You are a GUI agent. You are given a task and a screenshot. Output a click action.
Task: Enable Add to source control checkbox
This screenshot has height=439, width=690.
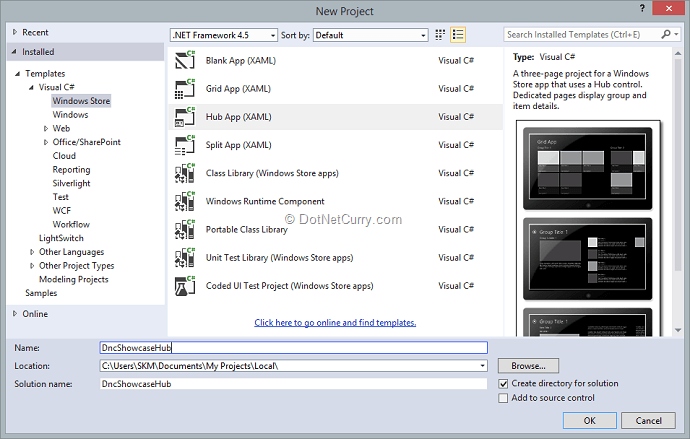[503, 398]
